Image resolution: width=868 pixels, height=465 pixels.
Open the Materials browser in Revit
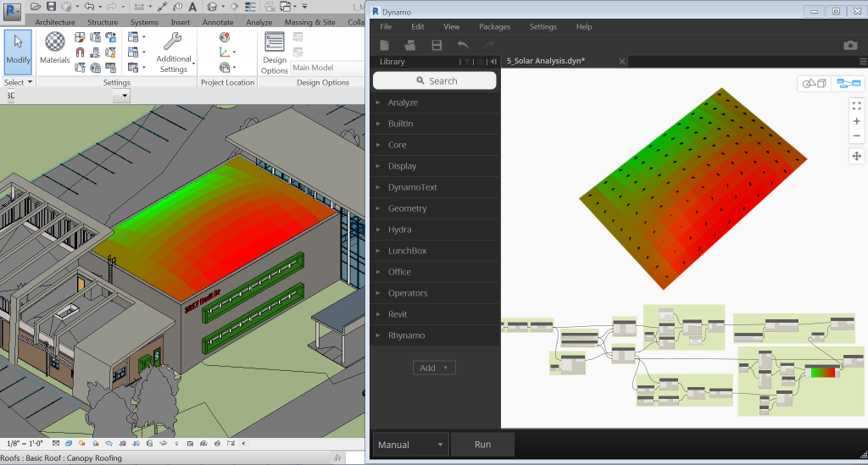pos(55,47)
